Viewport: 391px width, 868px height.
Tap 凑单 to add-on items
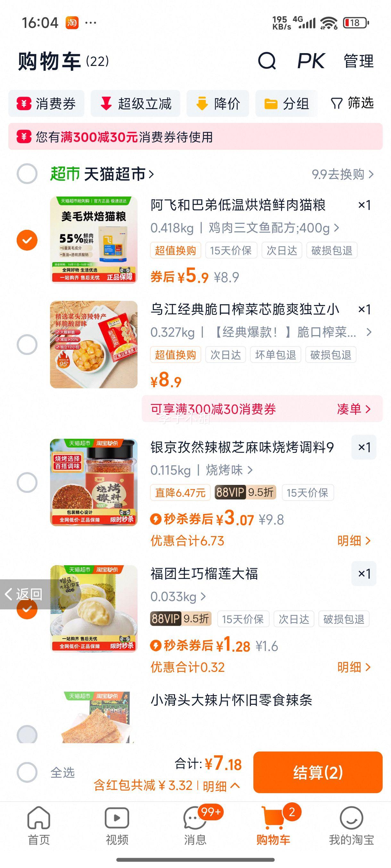point(353,409)
